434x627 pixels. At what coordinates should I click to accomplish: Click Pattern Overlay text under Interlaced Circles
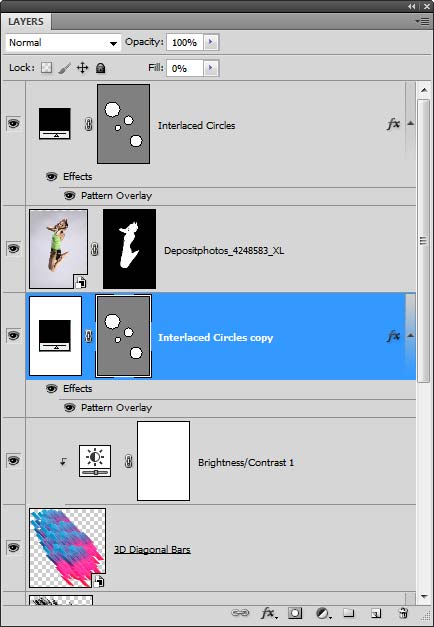pos(116,196)
